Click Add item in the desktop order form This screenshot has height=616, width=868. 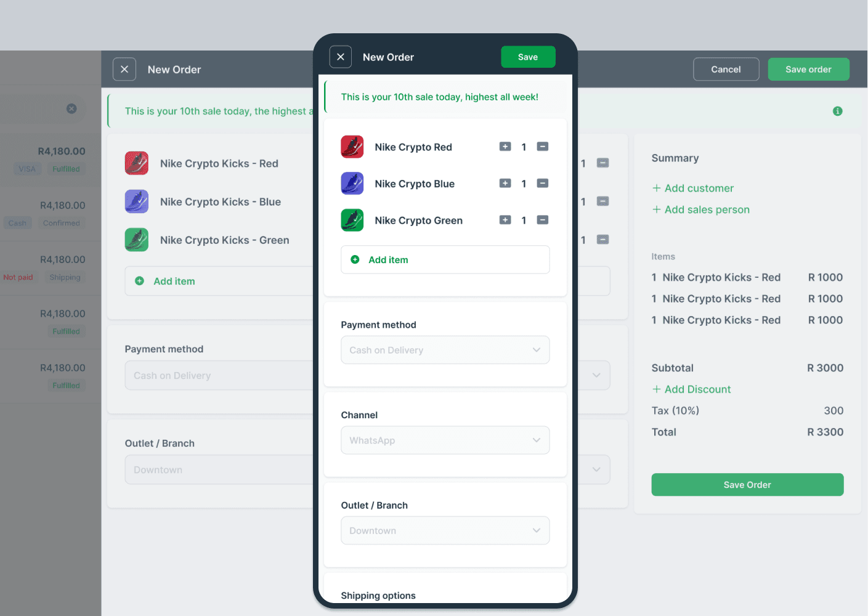click(219, 281)
